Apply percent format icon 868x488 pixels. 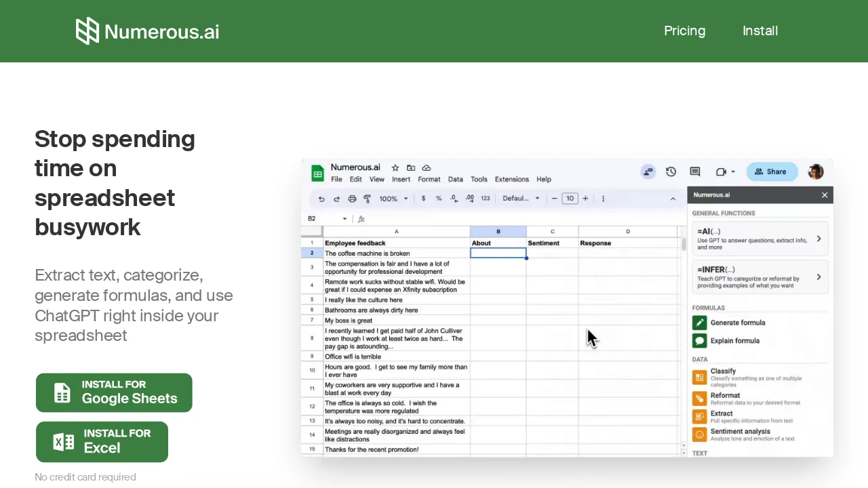[439, 199]
